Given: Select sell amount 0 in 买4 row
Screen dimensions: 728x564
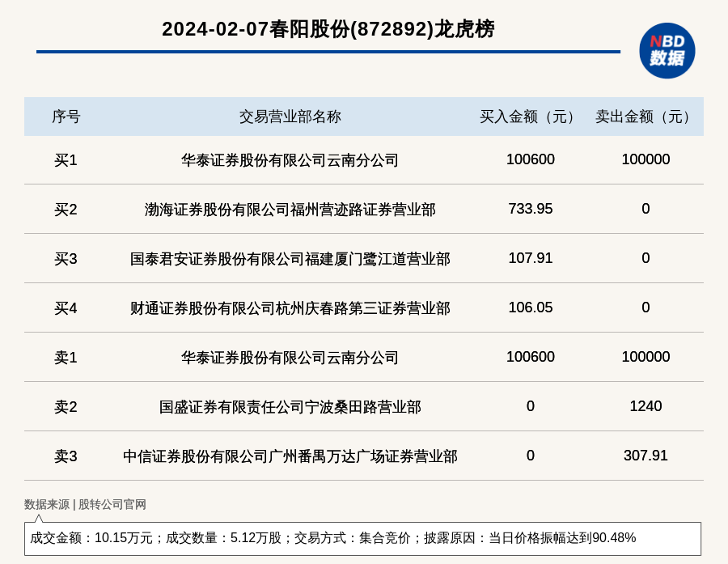Looking at the screenshot, I should 645,307.
